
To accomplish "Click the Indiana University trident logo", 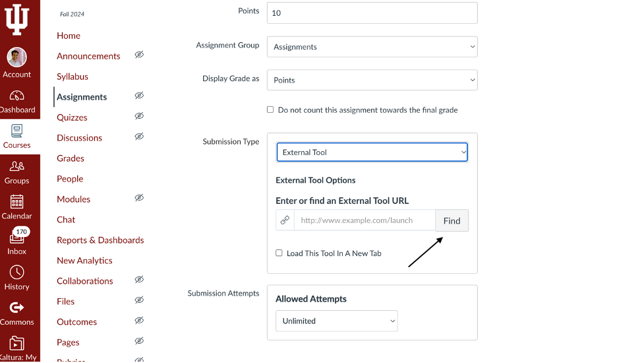I will point(17,18).
